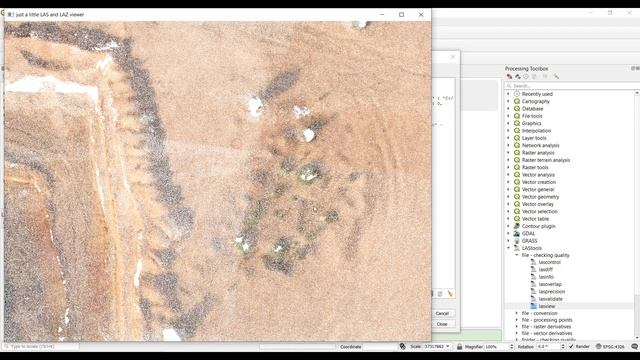Click the GRASS provider icon
The height and width of the screenshot is (360, 640).
pyautogui.click(x=517, y=241)
